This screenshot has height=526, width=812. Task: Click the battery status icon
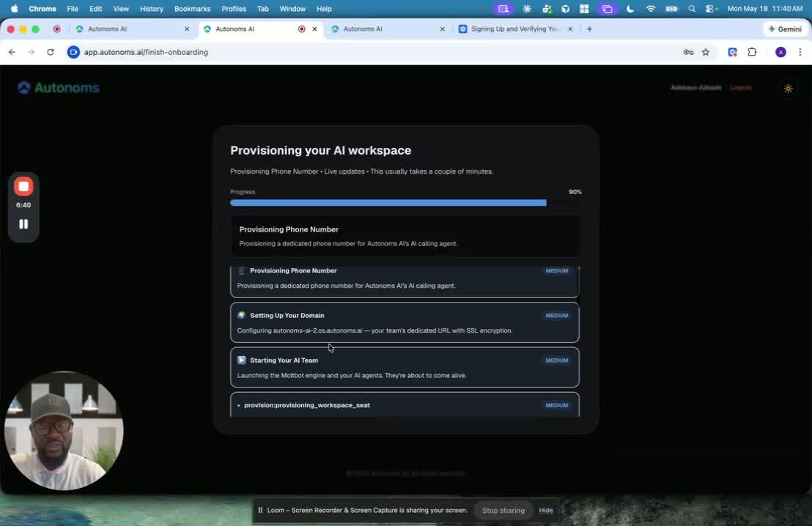click(x=672, y=9)
